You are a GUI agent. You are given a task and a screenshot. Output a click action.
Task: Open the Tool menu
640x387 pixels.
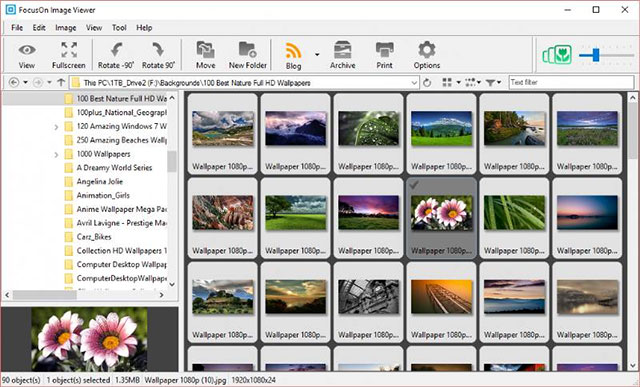(119, 28)
